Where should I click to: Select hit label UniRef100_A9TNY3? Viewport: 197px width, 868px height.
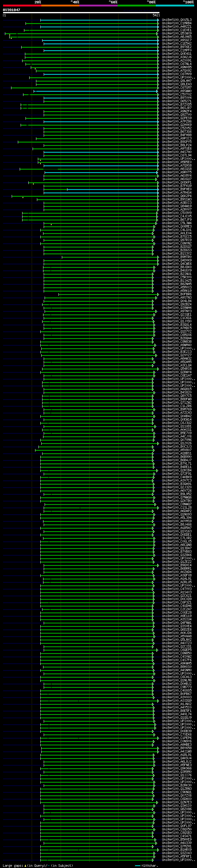176,311
